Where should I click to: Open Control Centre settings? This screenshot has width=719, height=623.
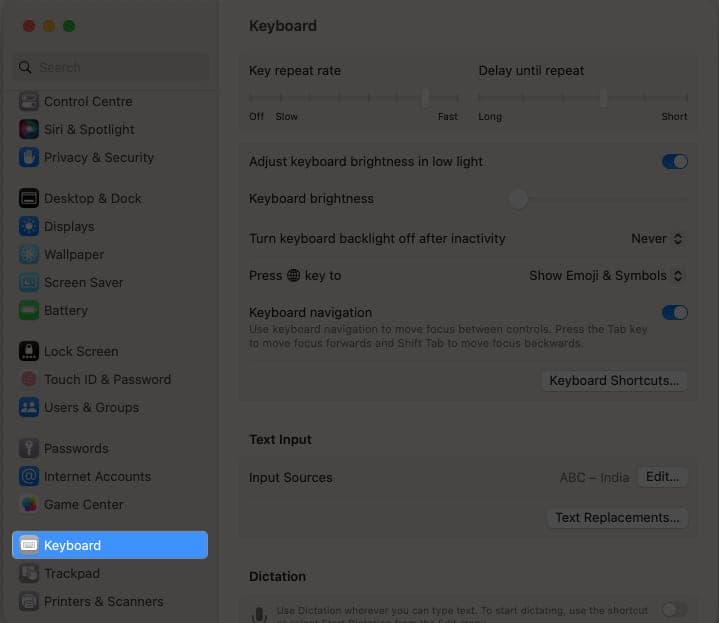[x=110, y=101]
